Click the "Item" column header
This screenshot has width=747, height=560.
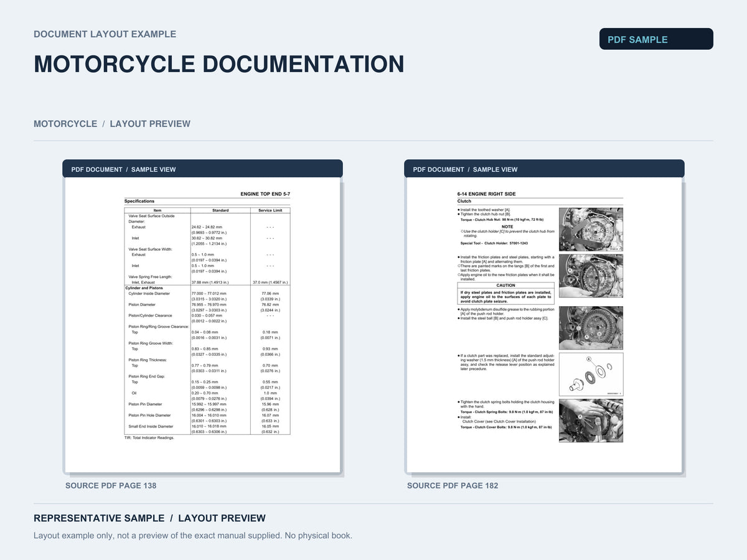tap(157, 210)
